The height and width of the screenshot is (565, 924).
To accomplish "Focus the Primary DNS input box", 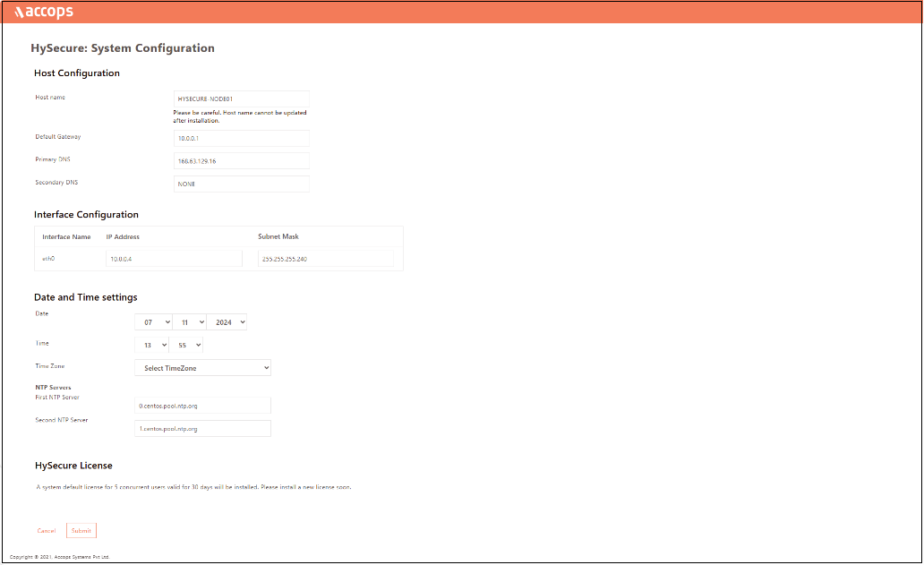I will (x=241, y=161).
